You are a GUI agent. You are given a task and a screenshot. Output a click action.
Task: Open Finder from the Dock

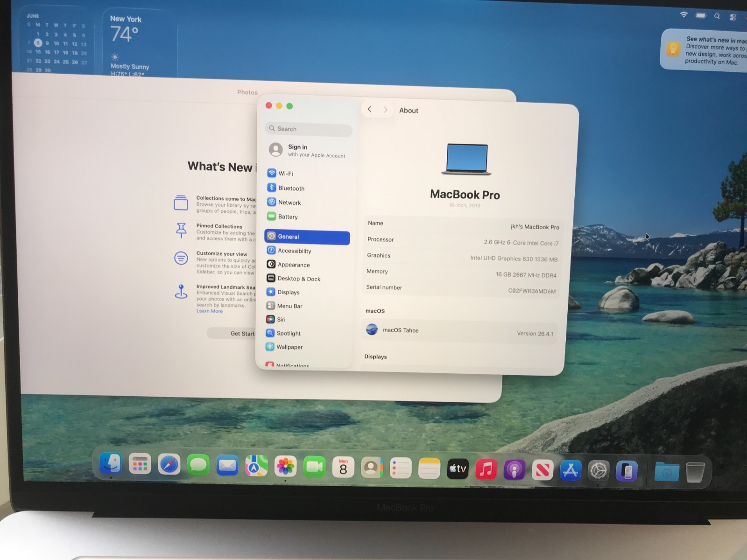111,464
